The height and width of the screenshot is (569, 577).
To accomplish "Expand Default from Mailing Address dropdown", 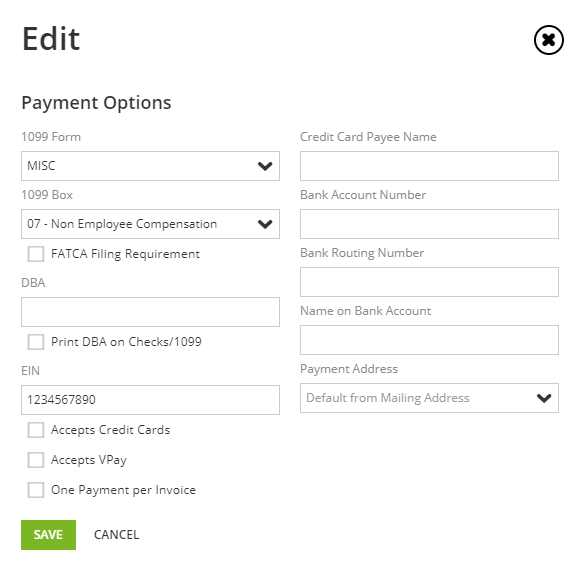I will tap(429, 398).
